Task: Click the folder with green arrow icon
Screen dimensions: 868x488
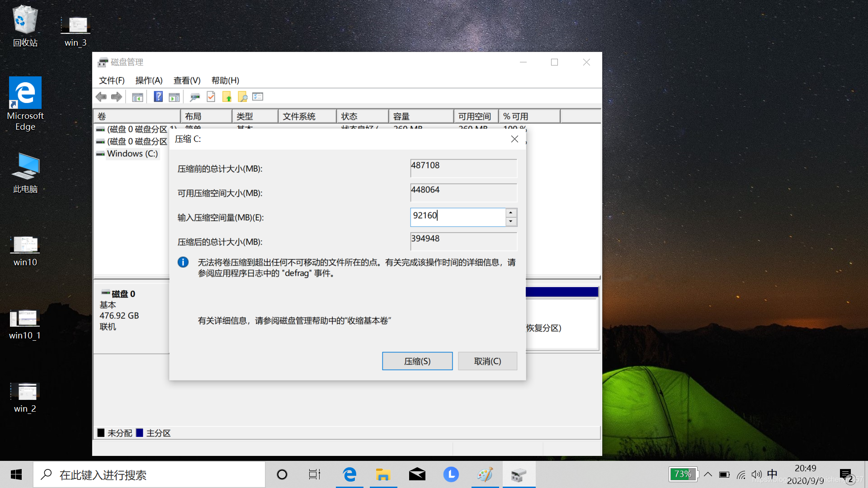Action: pos(227,97)
